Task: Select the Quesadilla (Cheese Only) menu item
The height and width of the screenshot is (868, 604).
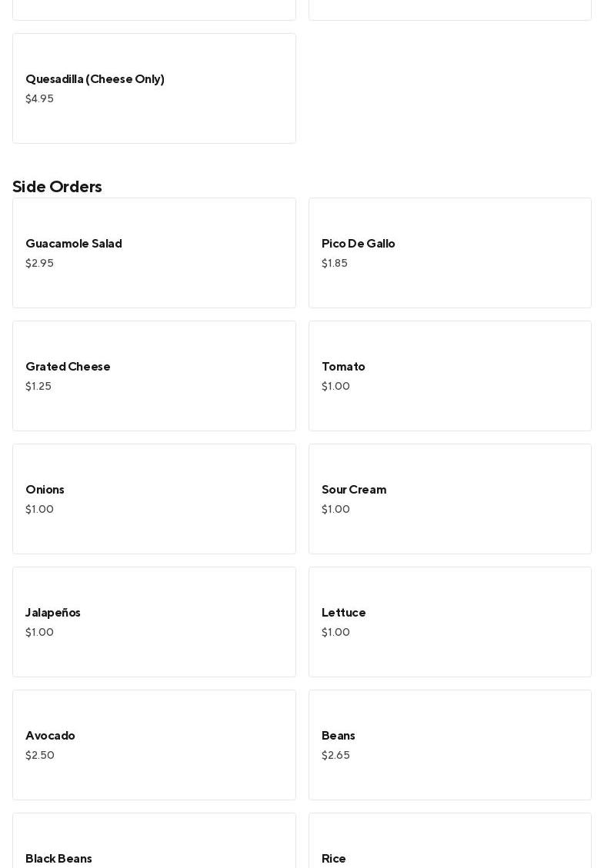Action: pyautogui.click(x=154, y=88)
